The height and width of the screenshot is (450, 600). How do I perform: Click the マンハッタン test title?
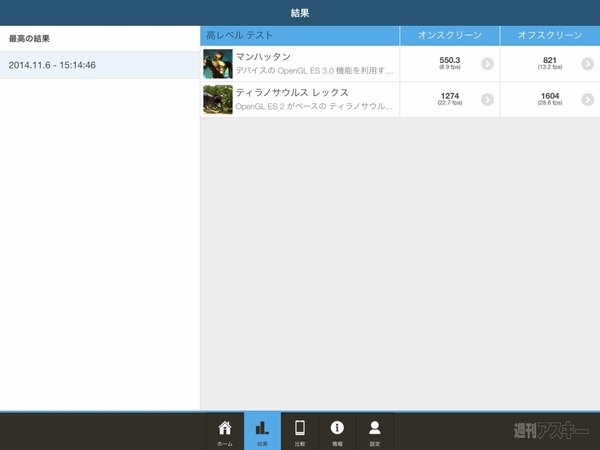click(263, 57)
